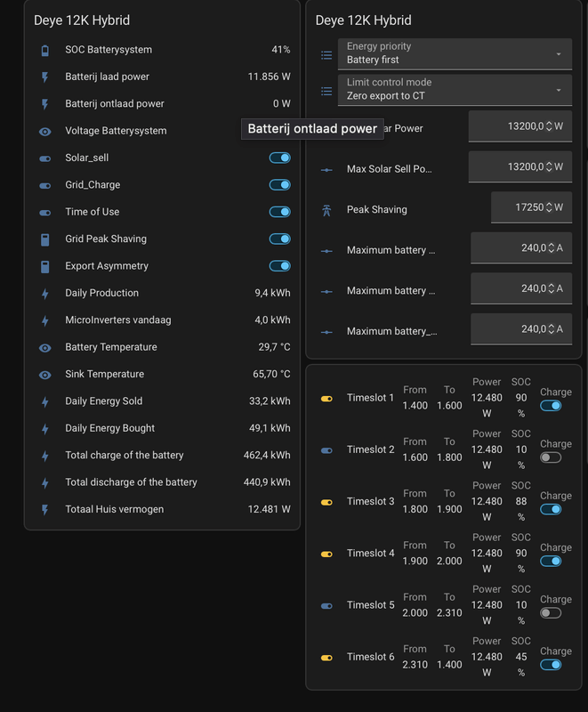Switch off Time of Use
The height and width of the screenshot is (712, 588).
pyautogui.click(x=280, y=212)
